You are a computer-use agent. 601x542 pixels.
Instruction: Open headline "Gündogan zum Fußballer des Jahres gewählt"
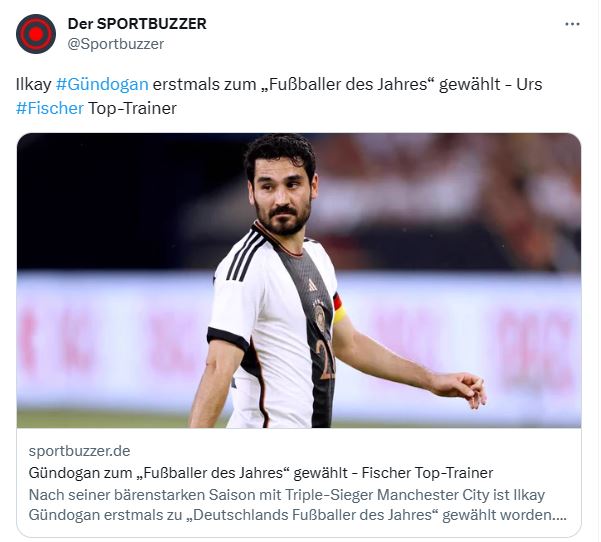(x=188, y=473)
